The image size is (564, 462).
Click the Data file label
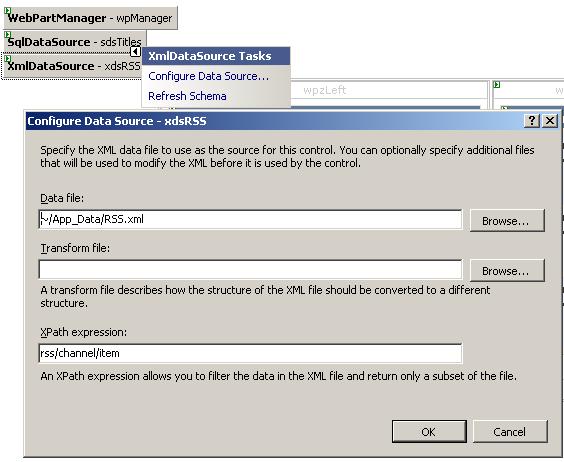click(x=62, y=198)
